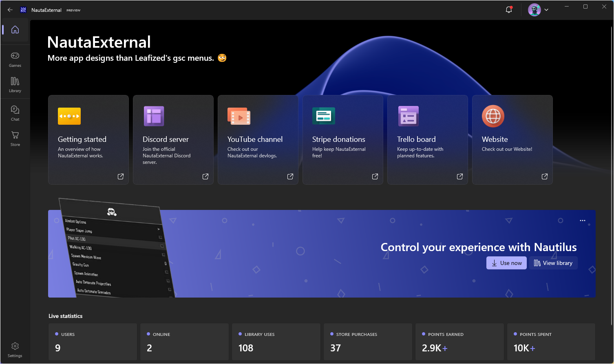Click the user avatar picture
The height and width of the screenshot is (364, 614).
[x=534, y=10]
